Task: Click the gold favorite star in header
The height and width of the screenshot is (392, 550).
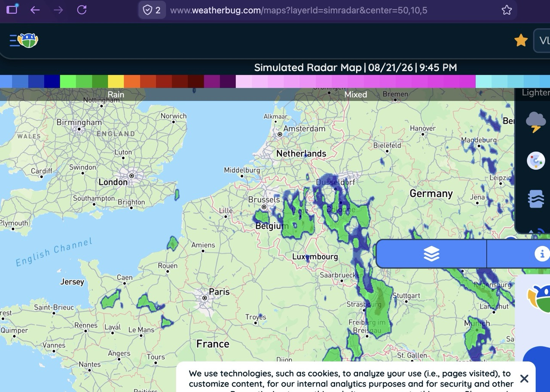Action: [521, 40]
